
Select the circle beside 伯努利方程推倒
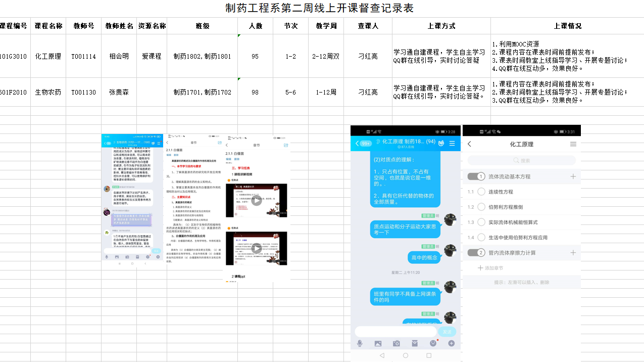tap(481, 207)
